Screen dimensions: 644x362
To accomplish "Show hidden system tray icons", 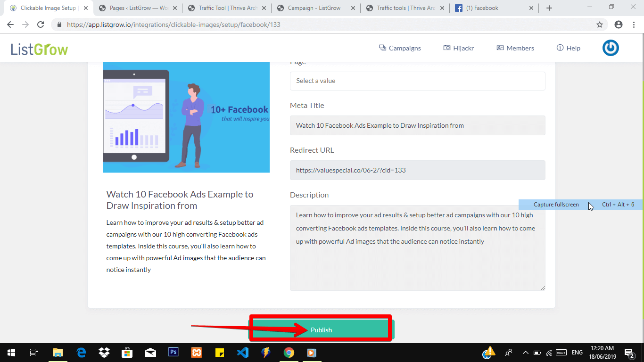I will pos(525,353).
